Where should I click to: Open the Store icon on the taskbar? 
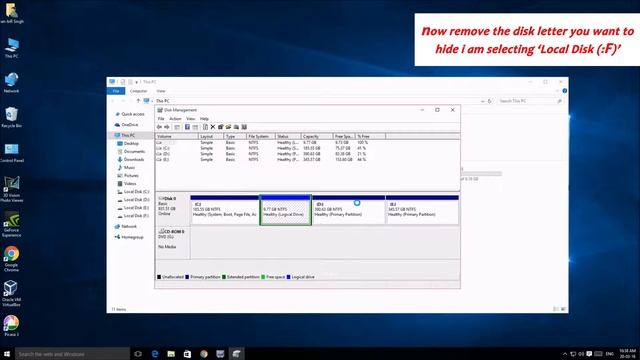point(187,354)
